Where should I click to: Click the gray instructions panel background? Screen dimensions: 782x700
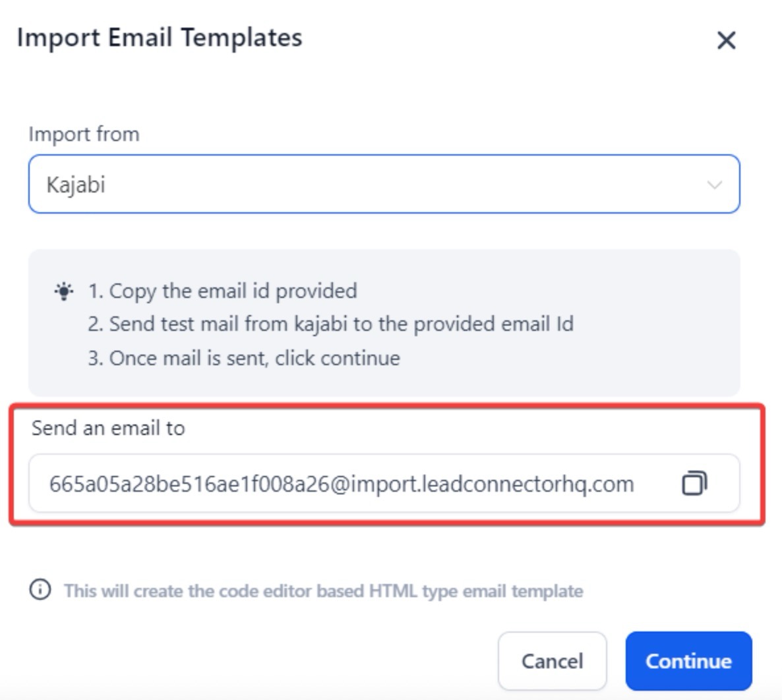click(x=593, y=369)
